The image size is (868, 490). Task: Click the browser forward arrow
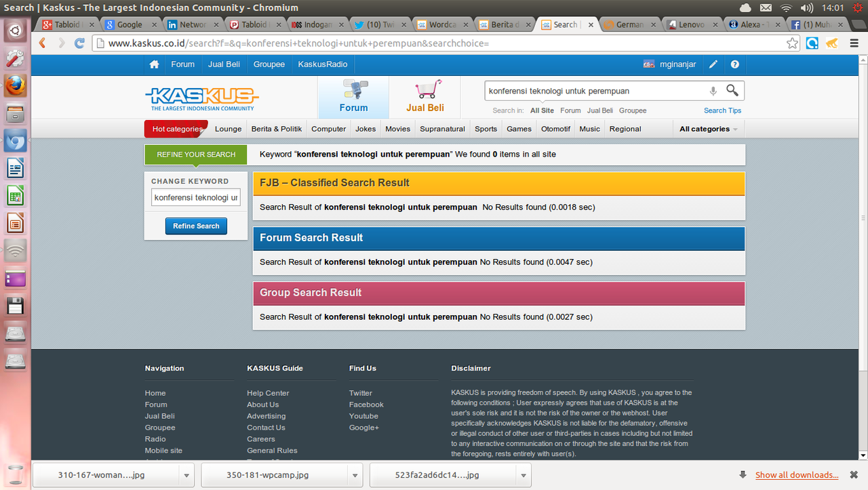click(x=61, y=43)
